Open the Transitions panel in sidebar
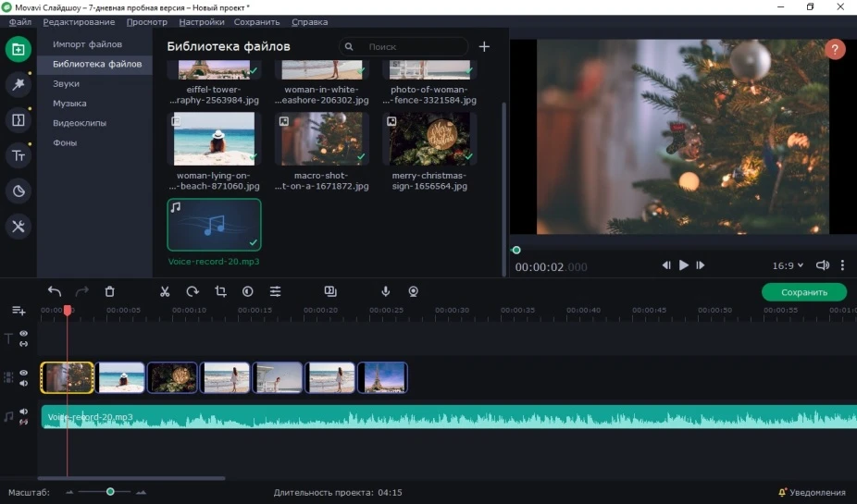Image resolution: width=857 pixels, height=504 pixels. (x=19, y=120)
